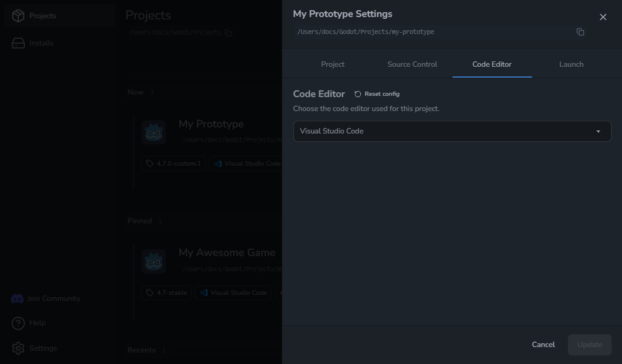Click the Update button
This screenshot has height=364, width=622.
click(589, 345)
